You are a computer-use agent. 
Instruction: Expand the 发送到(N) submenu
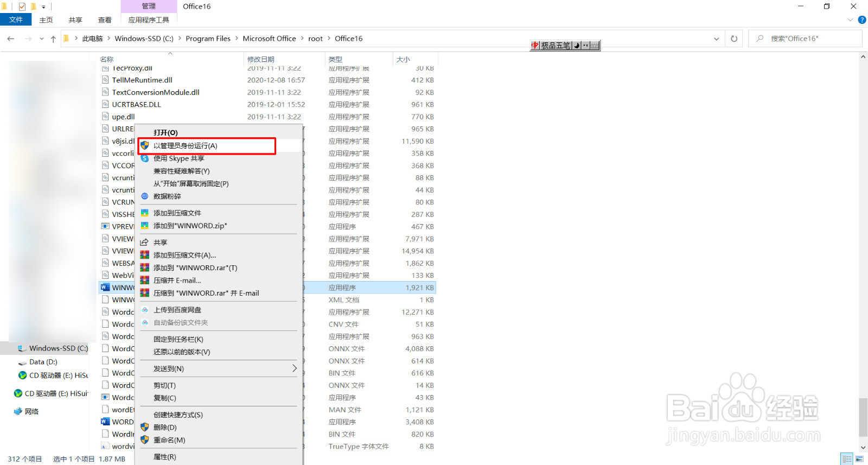coord(219,368)
